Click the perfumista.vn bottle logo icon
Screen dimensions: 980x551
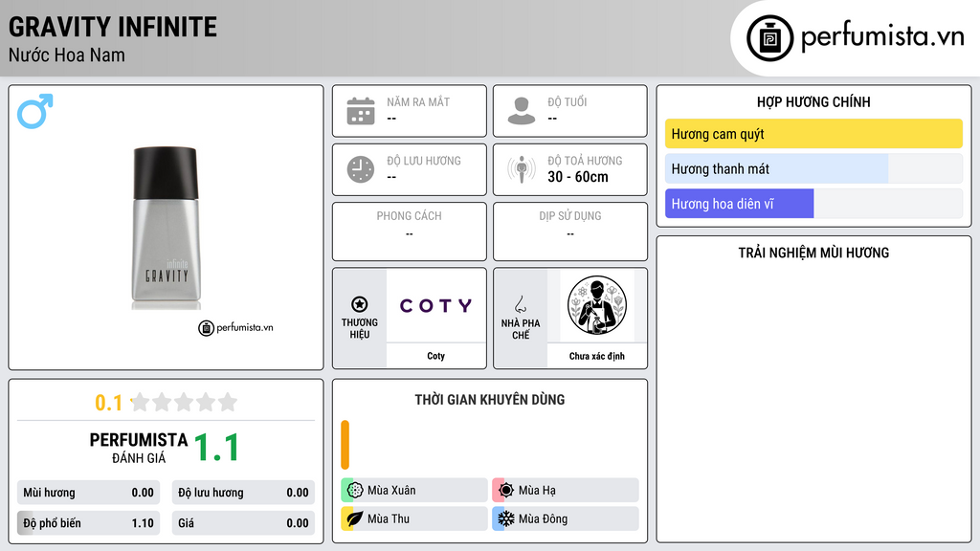[x=769, y=38]
